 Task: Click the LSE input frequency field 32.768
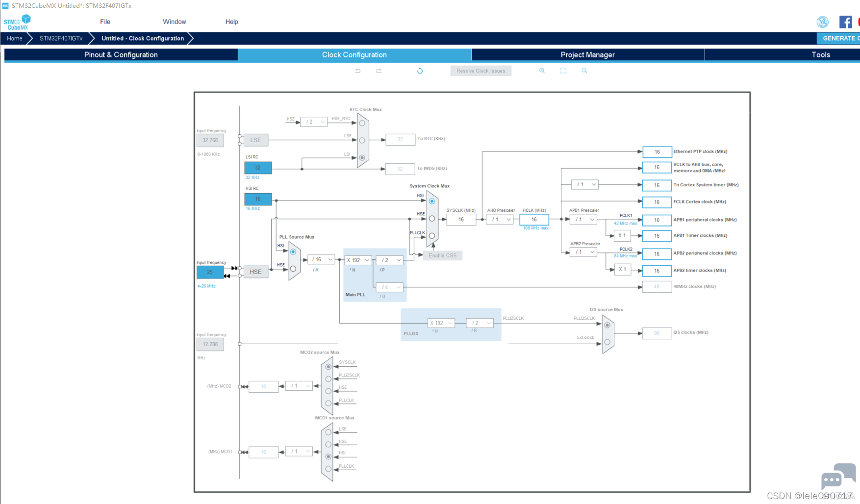[210, 140]
